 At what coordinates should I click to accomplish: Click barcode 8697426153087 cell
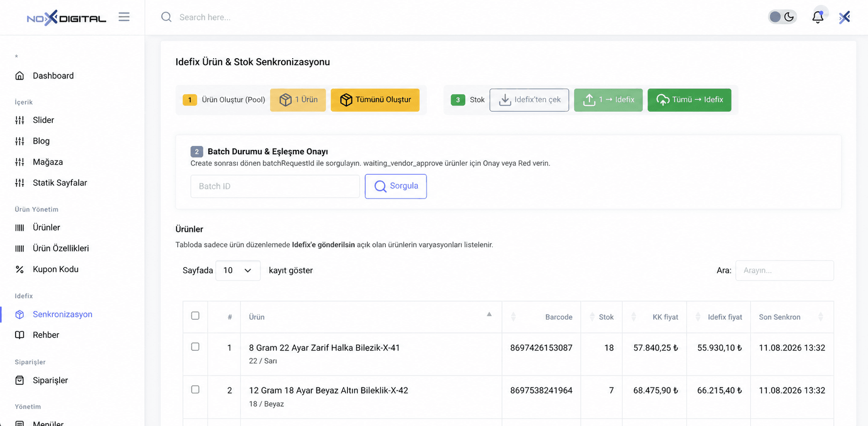point(541,347)
